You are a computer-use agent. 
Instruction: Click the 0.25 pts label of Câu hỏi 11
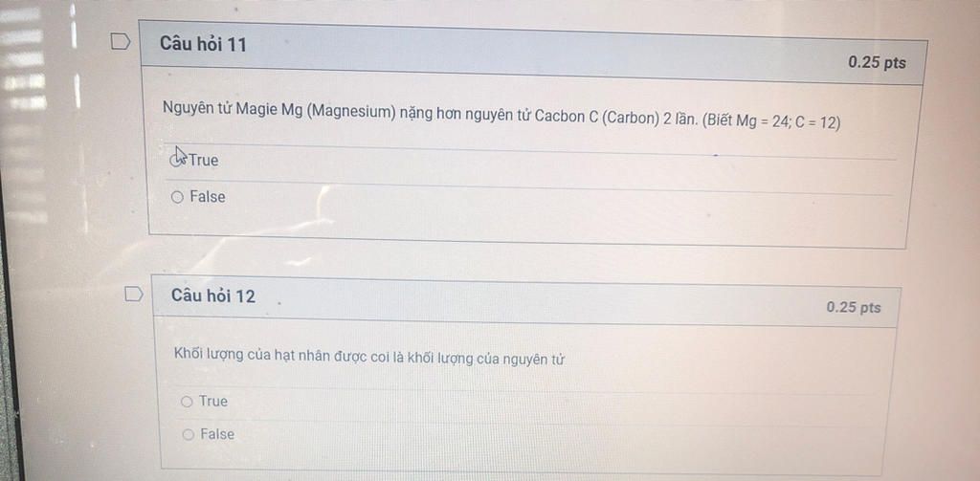[x=877, y=62]
